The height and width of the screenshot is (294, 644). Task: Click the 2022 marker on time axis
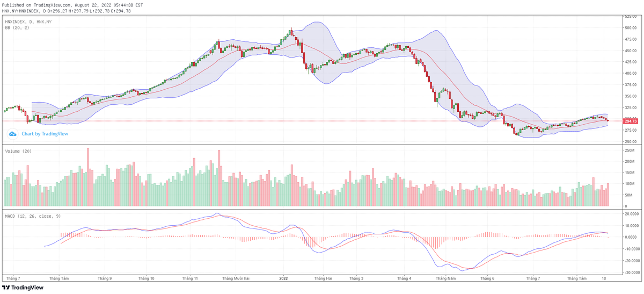tap(284, 278)
